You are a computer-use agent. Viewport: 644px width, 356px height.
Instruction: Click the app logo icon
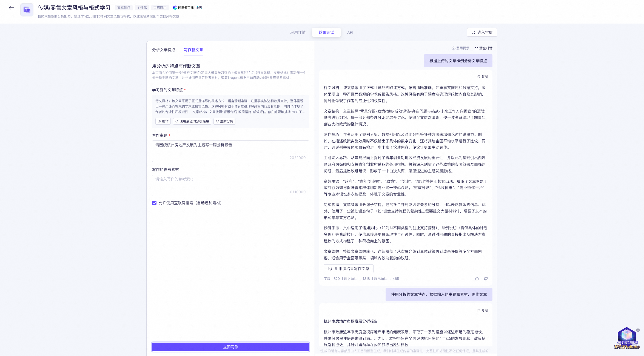[27, 10]
